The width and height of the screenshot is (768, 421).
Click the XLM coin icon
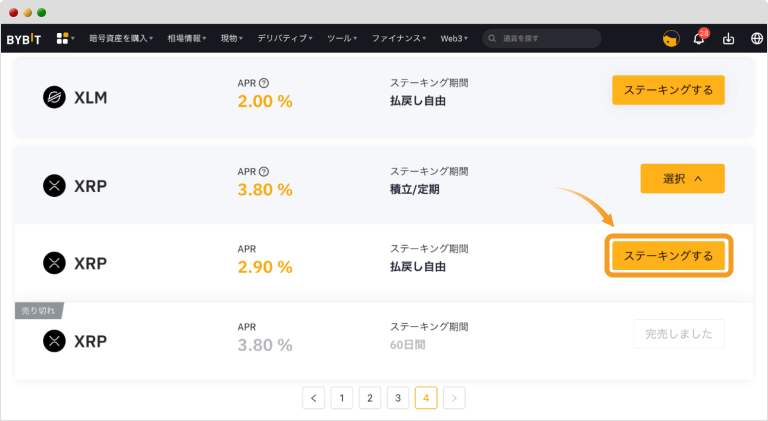tap(54, 97)
